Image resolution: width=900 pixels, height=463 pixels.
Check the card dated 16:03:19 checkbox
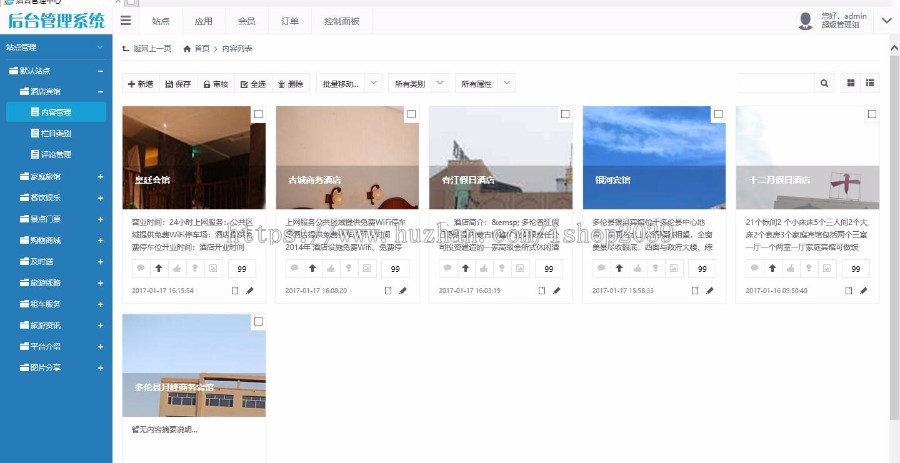tap(565, 114)
